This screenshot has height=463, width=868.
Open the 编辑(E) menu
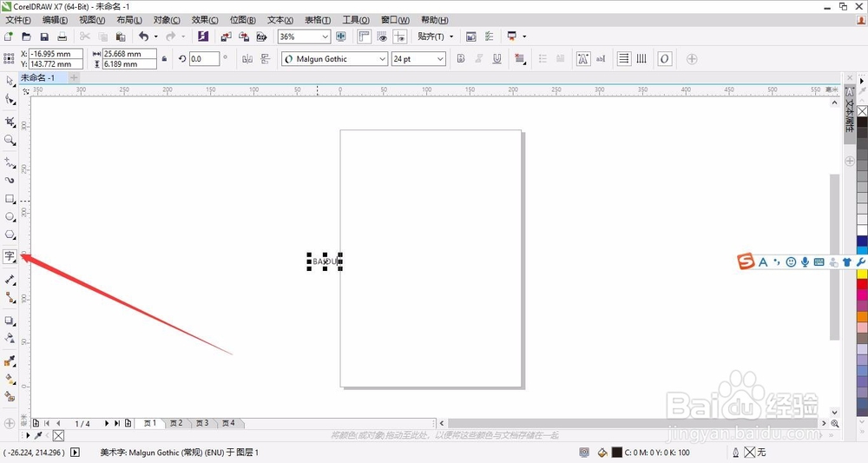55,20
